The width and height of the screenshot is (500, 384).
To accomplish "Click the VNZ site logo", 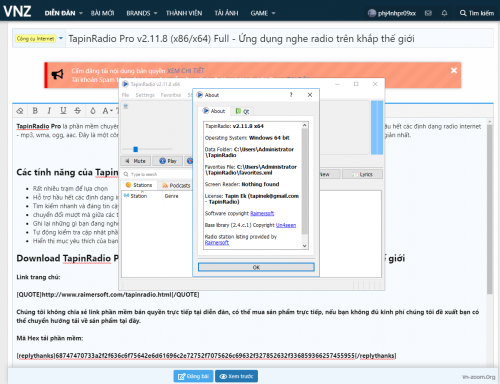I will click(17, 11).
